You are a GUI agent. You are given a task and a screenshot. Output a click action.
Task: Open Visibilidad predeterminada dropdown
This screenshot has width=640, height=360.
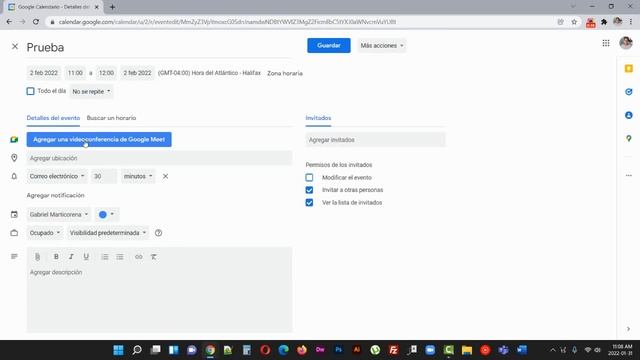pos(108,233)
